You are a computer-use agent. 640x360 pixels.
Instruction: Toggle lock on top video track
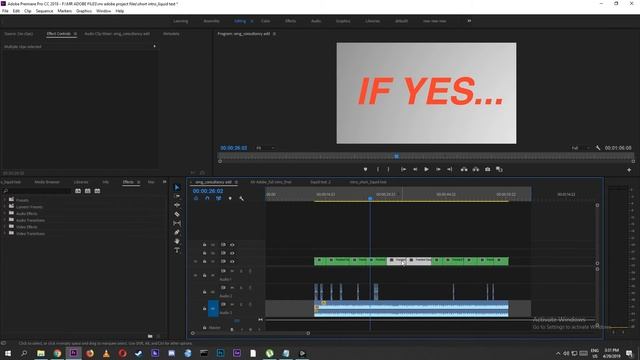204,245
